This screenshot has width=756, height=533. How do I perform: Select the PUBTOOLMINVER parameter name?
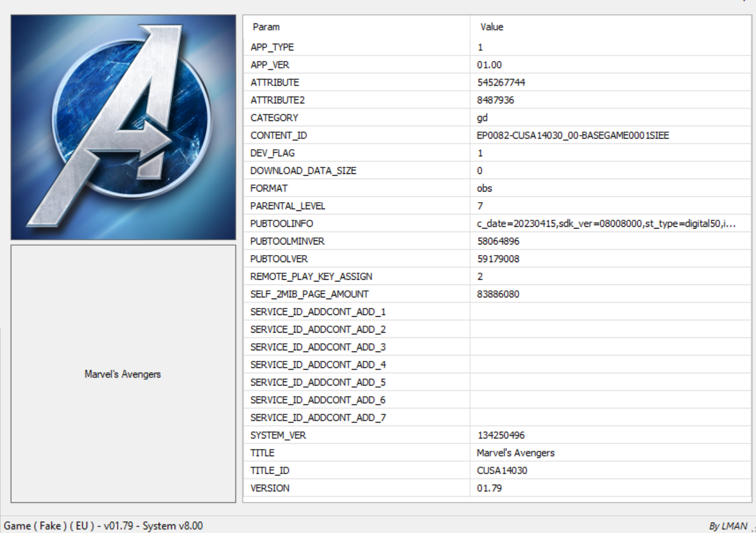[x=287, y=242]
